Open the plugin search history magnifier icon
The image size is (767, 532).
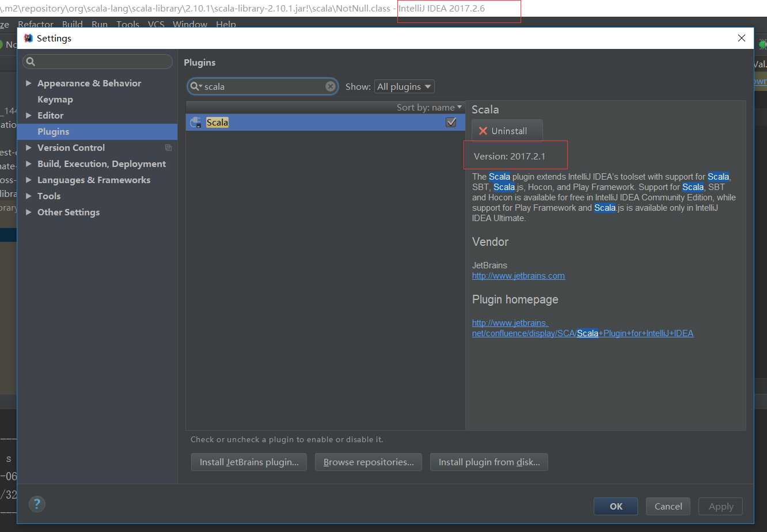coord(196,86)
